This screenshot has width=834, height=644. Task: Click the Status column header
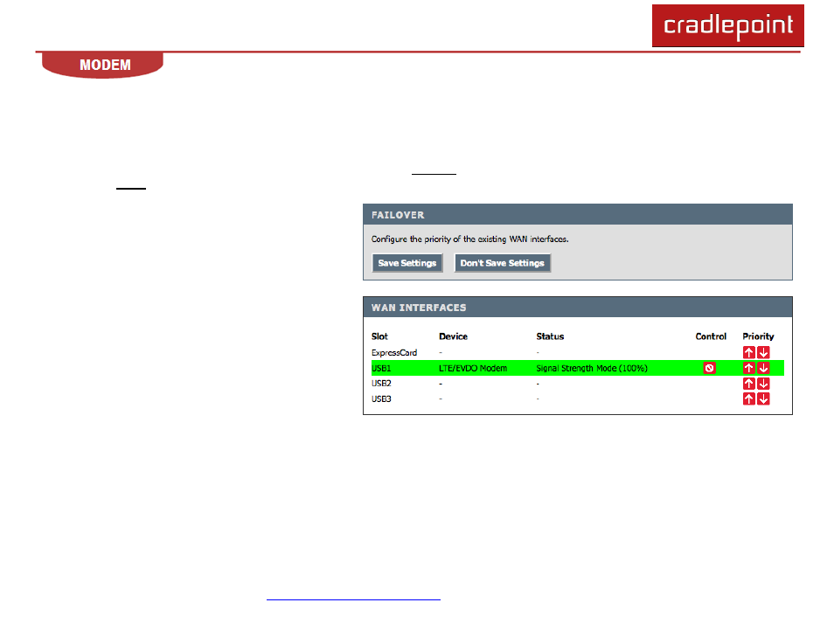[x=550, y=336]
